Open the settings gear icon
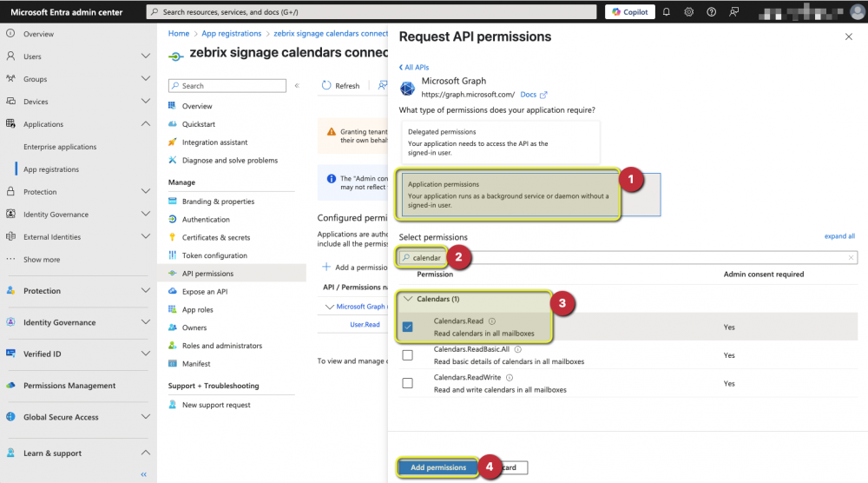Viewport: 868px width, 483px height. pos(688,11)
